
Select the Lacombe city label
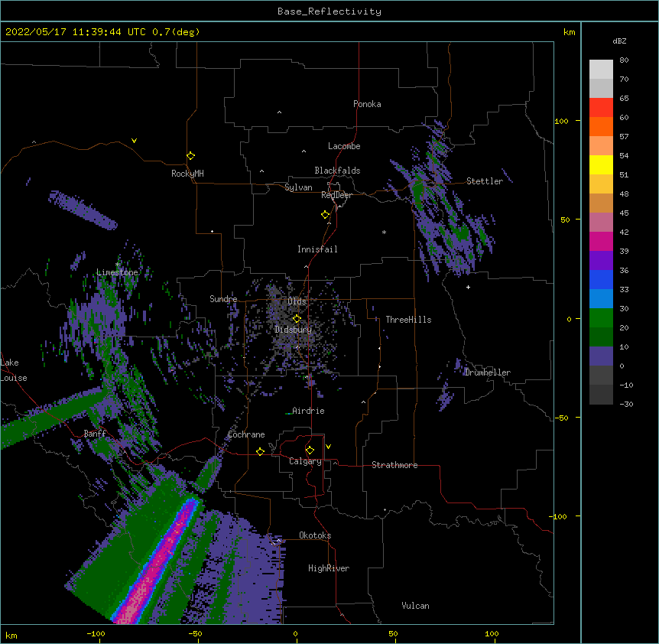(344, 146)
